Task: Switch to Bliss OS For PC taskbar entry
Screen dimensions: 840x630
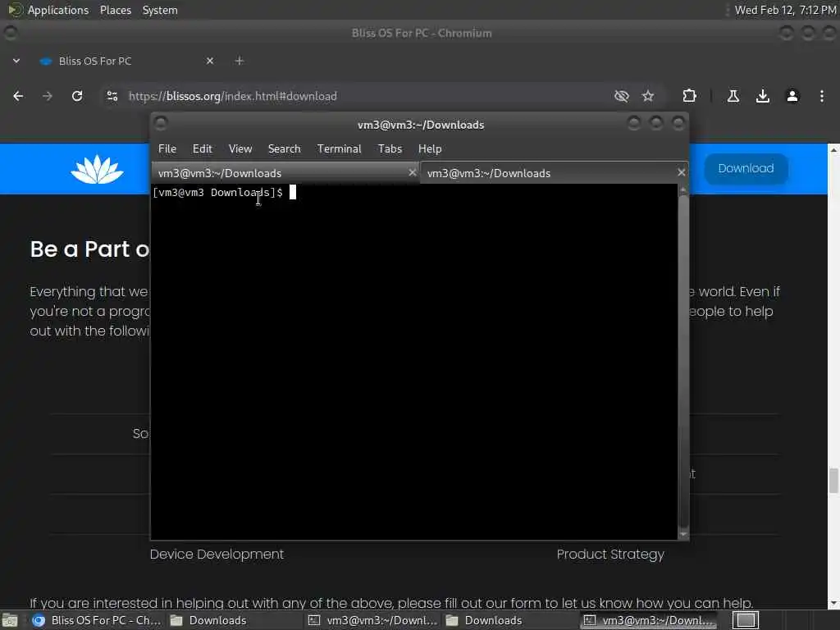Action: (97, 620)
